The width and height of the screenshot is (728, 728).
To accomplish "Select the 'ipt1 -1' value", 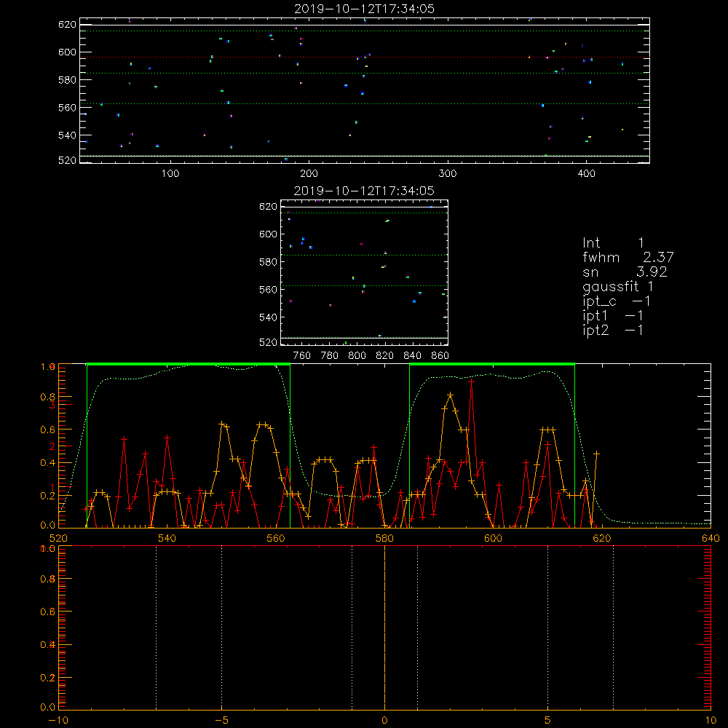I will tap(613, 316).
